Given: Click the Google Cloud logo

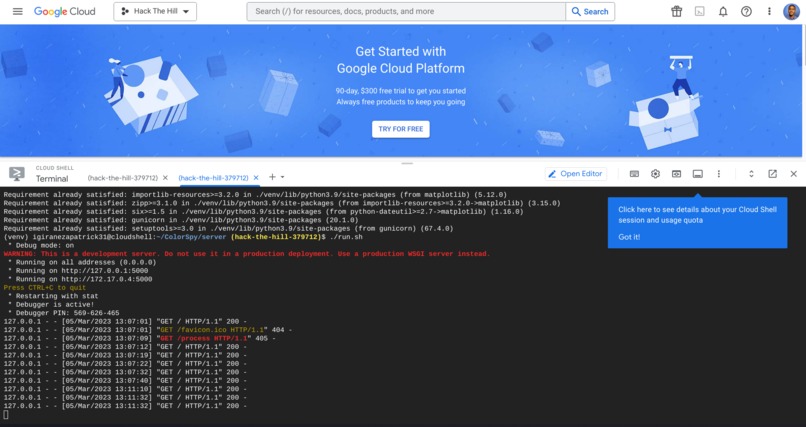Looking at the screenshot, I should 64,11.
